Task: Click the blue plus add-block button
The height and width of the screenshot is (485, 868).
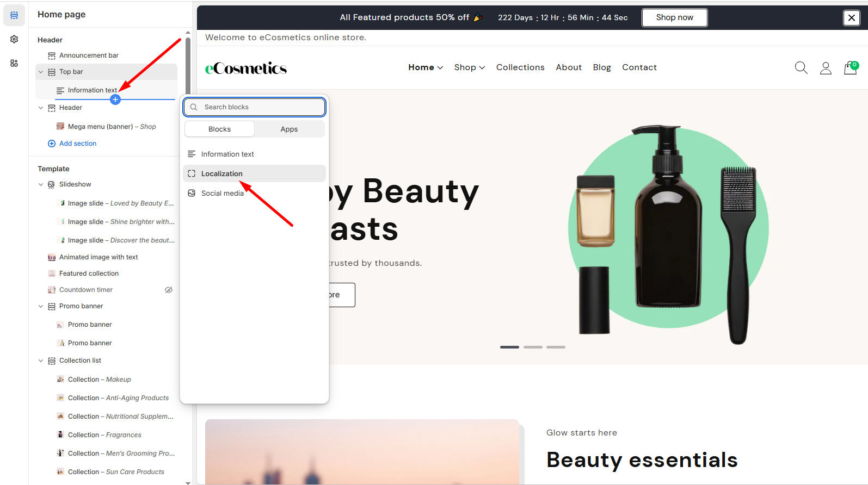Action: [x=115, y=100]
